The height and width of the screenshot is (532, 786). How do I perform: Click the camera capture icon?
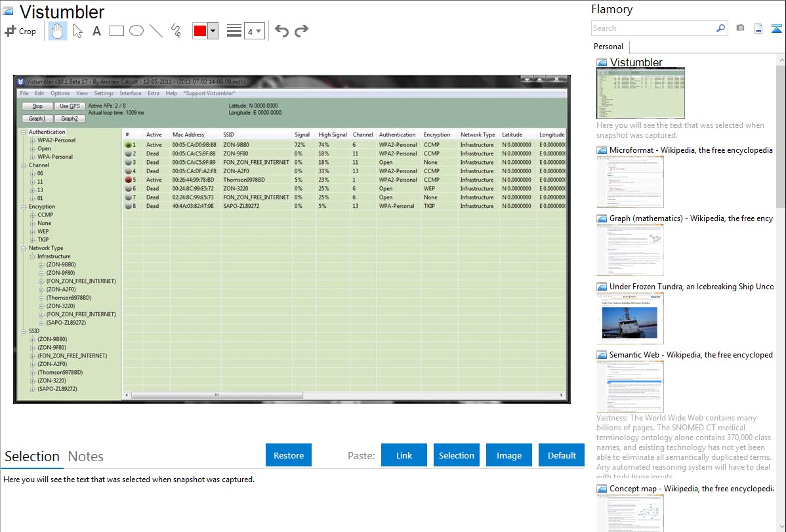(740, 28)
